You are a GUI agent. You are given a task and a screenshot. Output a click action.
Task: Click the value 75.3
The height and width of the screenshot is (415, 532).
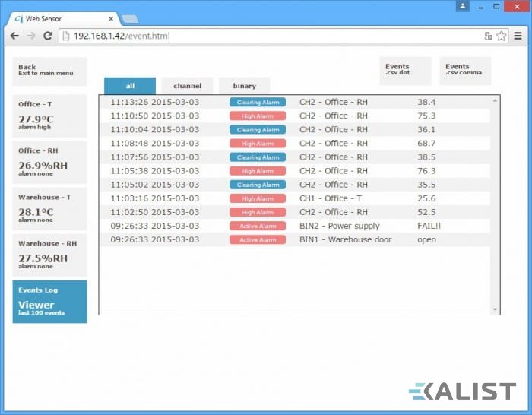click(x=426, y=116)
